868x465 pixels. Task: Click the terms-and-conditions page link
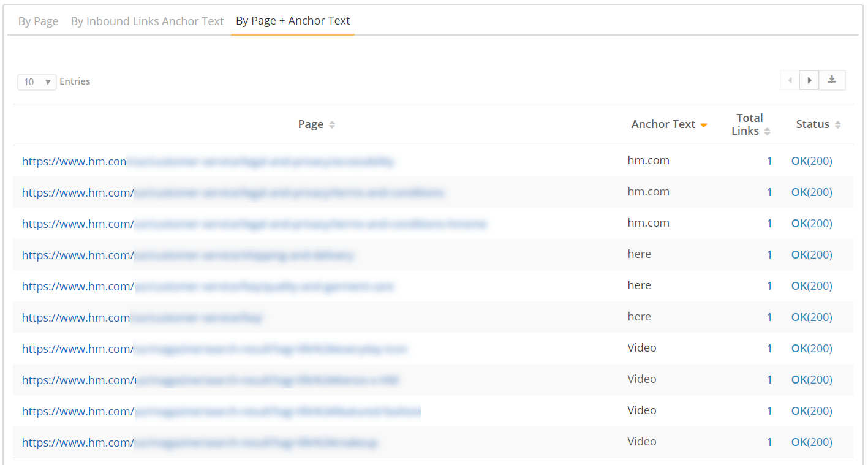tap(233, 192)
